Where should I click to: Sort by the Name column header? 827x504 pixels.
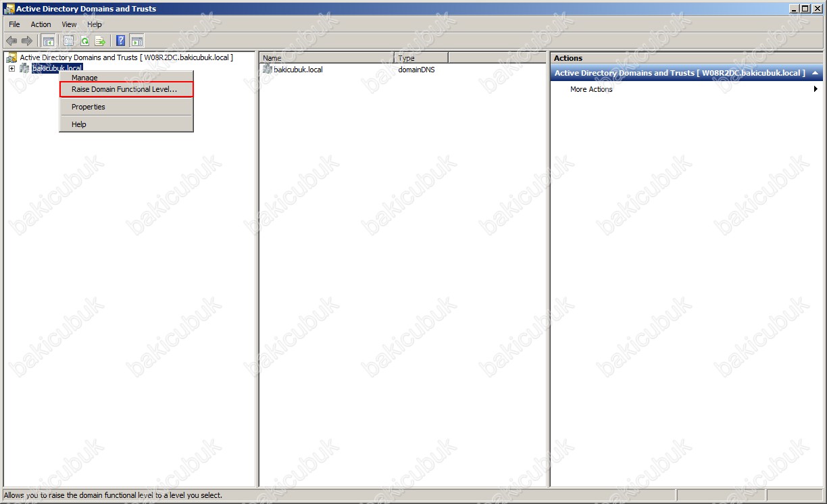tap(327, 58)
